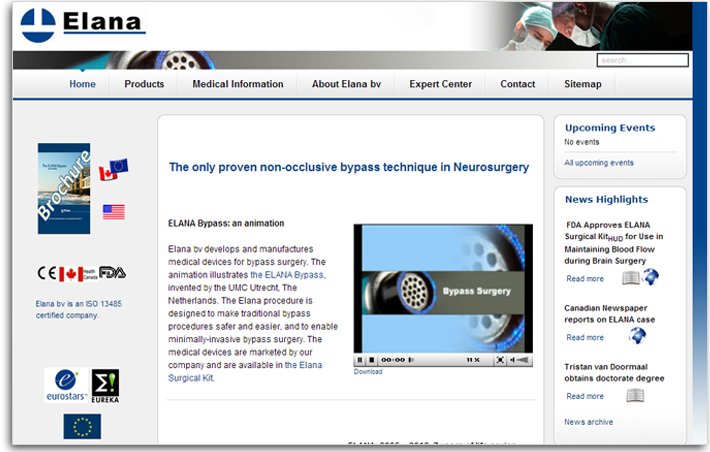Open the Home menu item
Image resolution: width=710 pixels, height=452 pixels.
point(82,84)
